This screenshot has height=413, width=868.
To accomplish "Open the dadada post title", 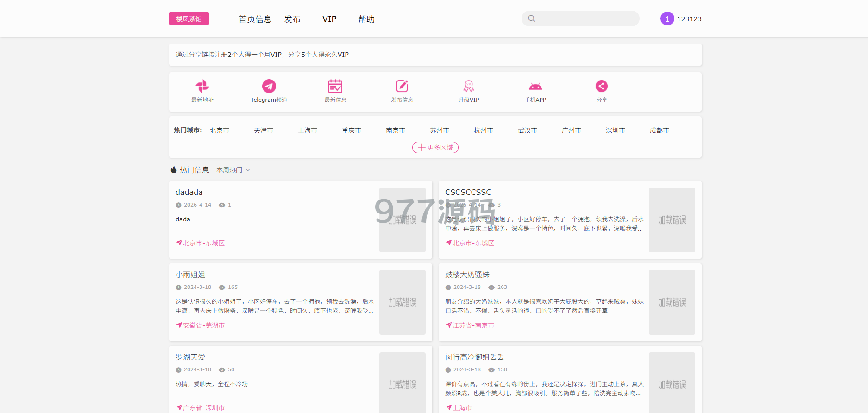I will coord(189,192).
